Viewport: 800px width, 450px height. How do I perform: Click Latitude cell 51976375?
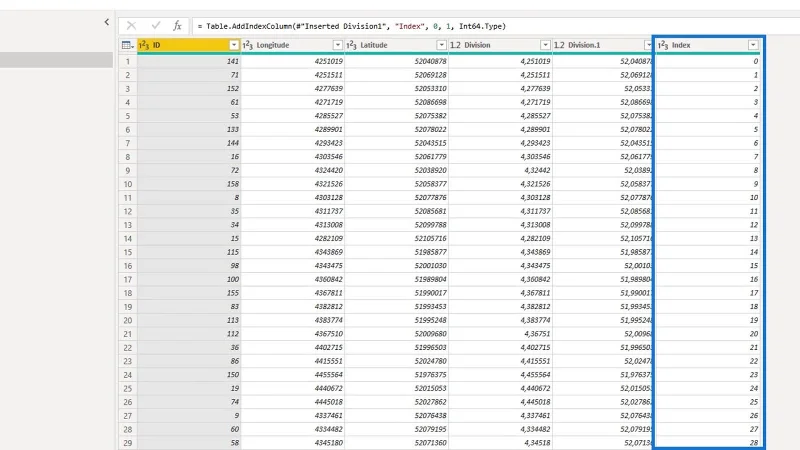(396, 374)
